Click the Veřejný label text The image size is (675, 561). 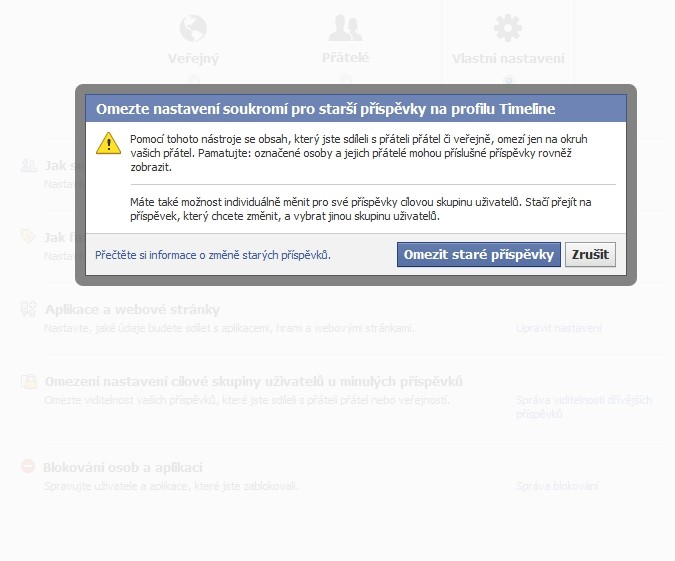[x=193, y=58]
